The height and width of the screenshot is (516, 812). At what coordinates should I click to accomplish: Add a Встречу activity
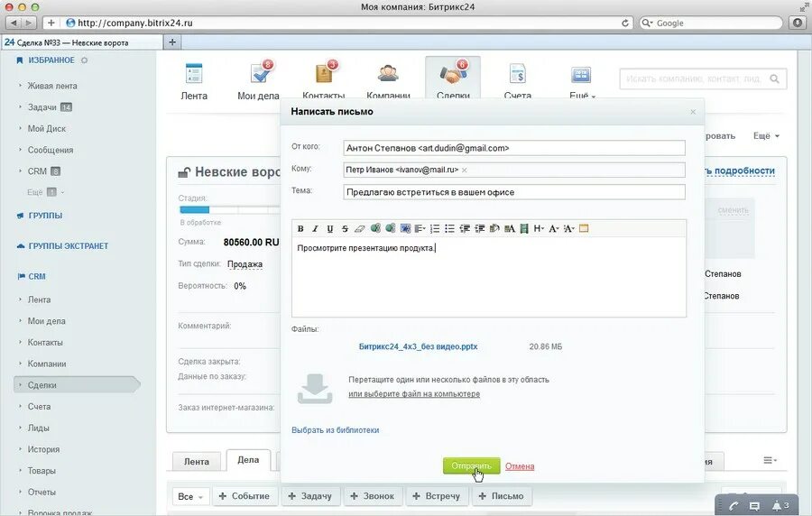click(x=436, y=496)
